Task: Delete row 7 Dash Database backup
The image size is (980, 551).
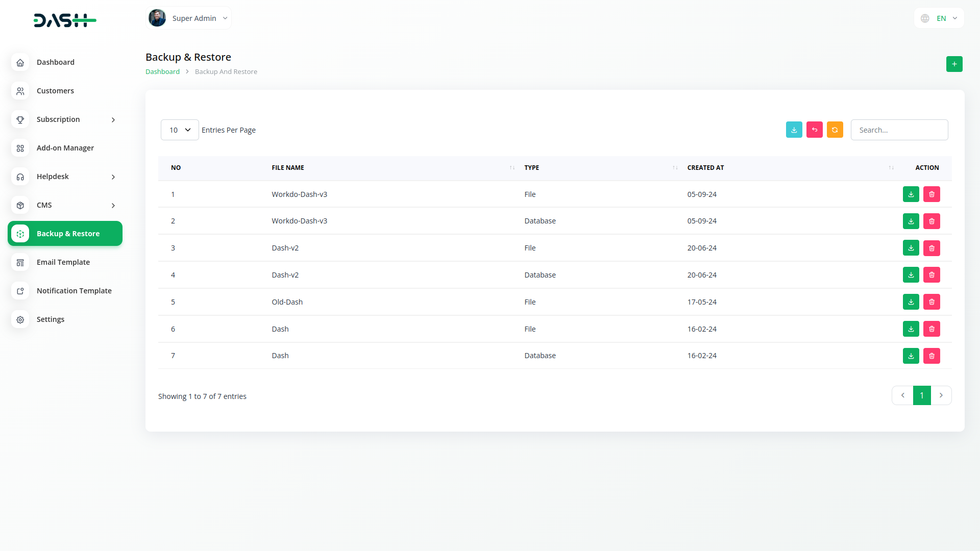Action: 932,356
